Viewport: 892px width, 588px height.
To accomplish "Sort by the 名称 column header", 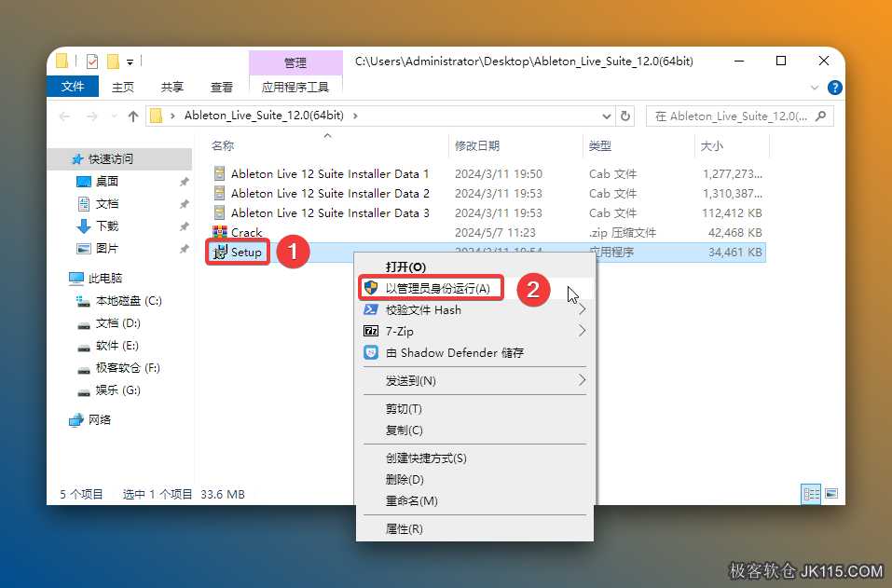I will click(223, 145).
